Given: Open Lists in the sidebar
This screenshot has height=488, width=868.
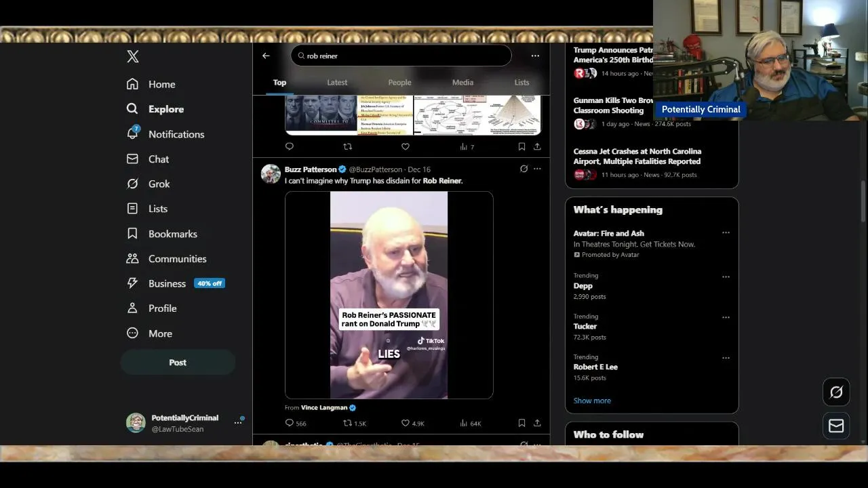Looking at the screenshot, I should pos(147,209).
